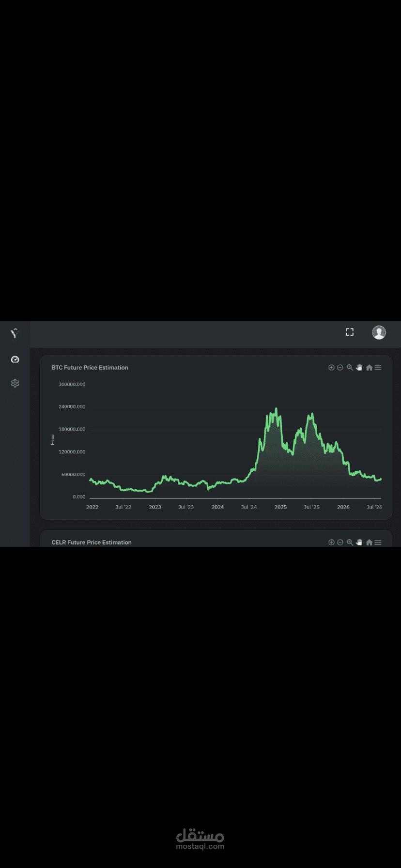The height and width of the screenshot is (868, 401).
Task: Zoom out on the BTC chart
Action: pos(340,368)
